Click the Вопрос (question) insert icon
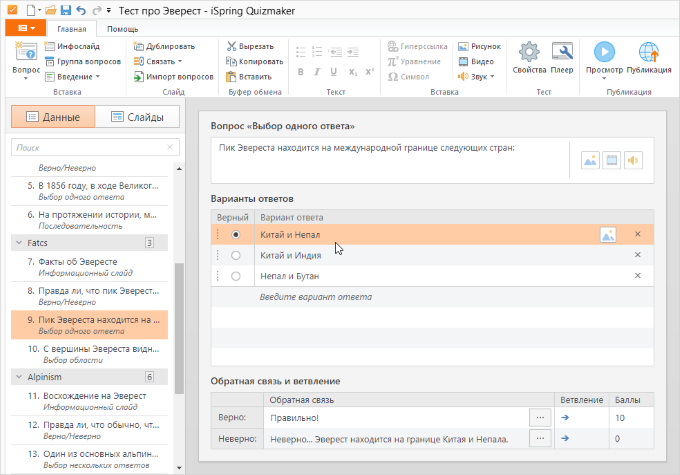This screenshot has width=680, height=475. tap(26, 52)
